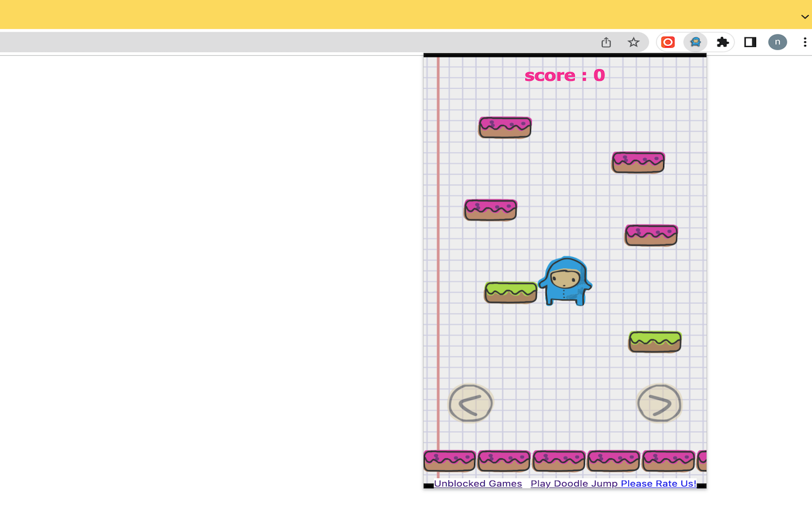This screenshot has height=508, width=812.
Task: Open the profile avatar labeled n
Action: [778, 42]
